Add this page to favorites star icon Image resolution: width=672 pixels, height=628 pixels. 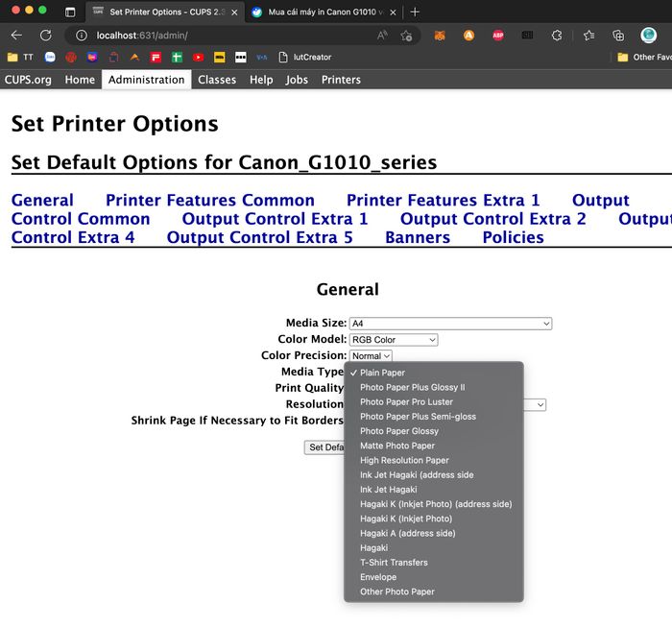click(x=406, y=36)
